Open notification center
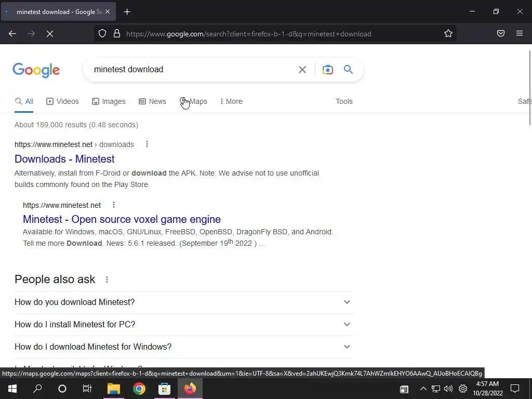 coord(515,389)
